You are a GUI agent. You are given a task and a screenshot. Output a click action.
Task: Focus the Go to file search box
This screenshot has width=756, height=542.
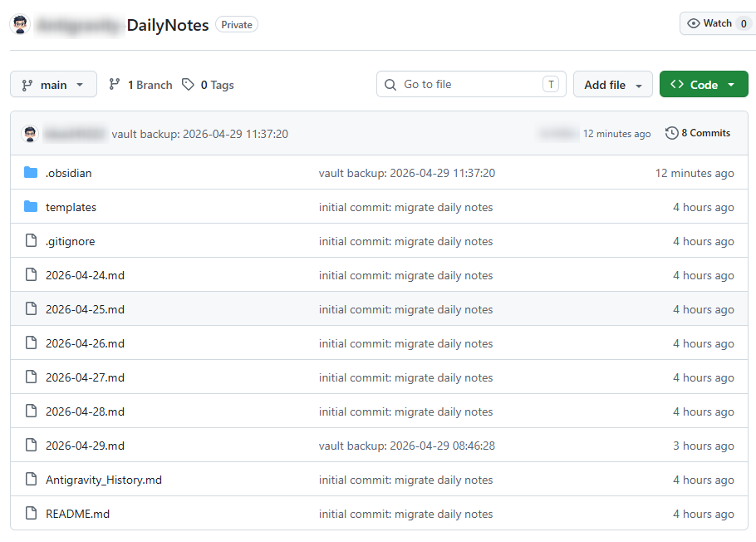coord(470,85)
